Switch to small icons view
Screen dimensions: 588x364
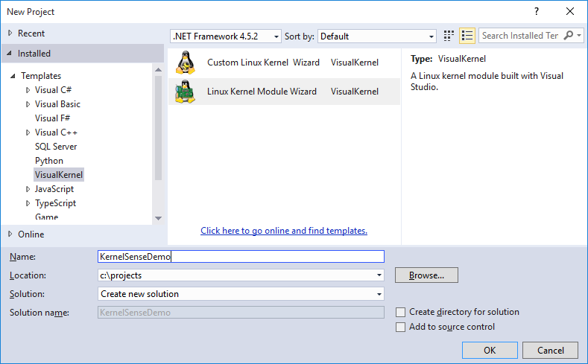(449, 36)
